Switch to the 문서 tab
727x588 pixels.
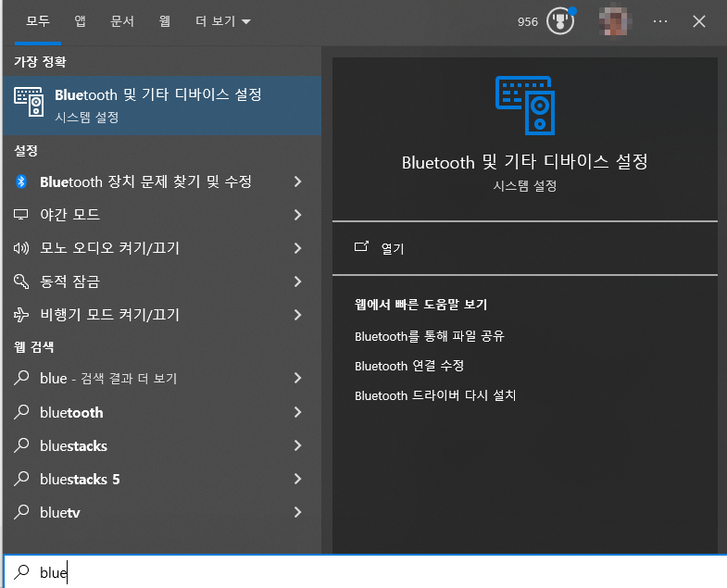point(122,21)
